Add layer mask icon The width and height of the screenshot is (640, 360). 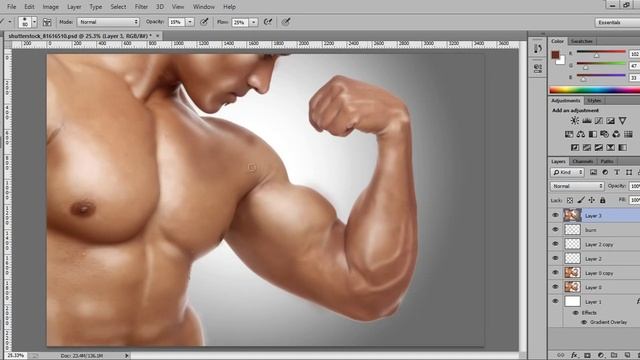click(x=587, y=356)
